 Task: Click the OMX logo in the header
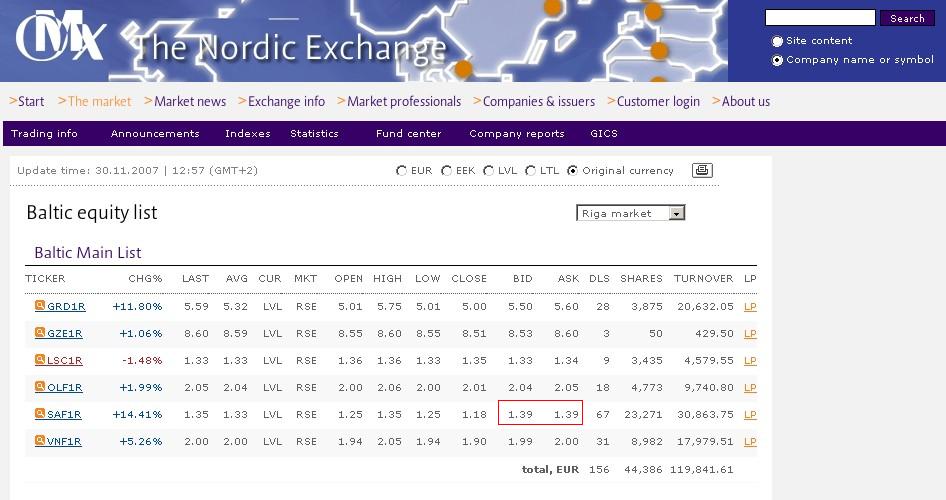point(60,38)
